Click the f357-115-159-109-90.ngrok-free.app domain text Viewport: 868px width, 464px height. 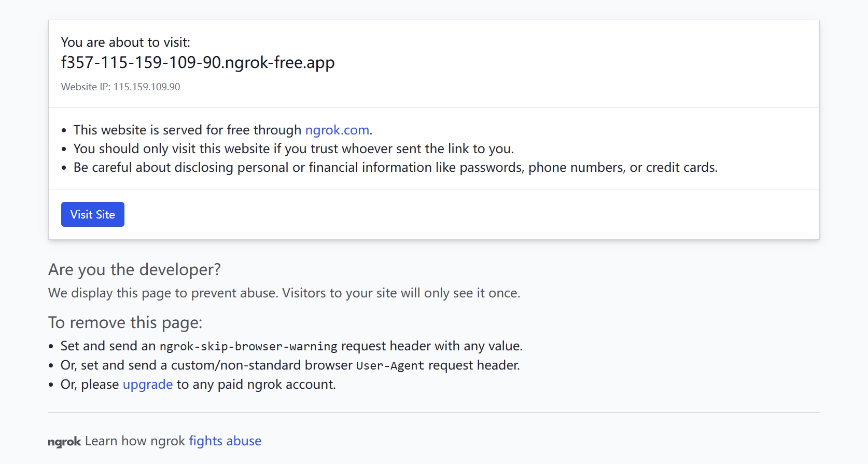point(198,63)
